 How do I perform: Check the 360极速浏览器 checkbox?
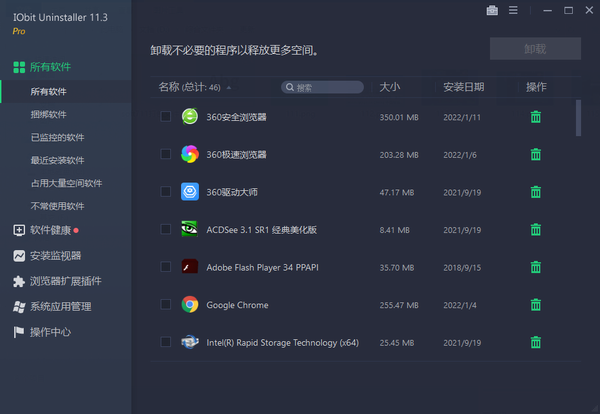pyautogui.click(x=166, y=154)
